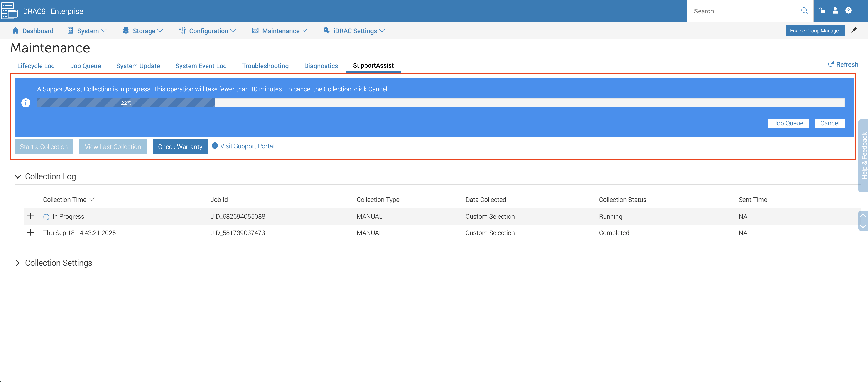Click the 22% collection progress bar

441,103
